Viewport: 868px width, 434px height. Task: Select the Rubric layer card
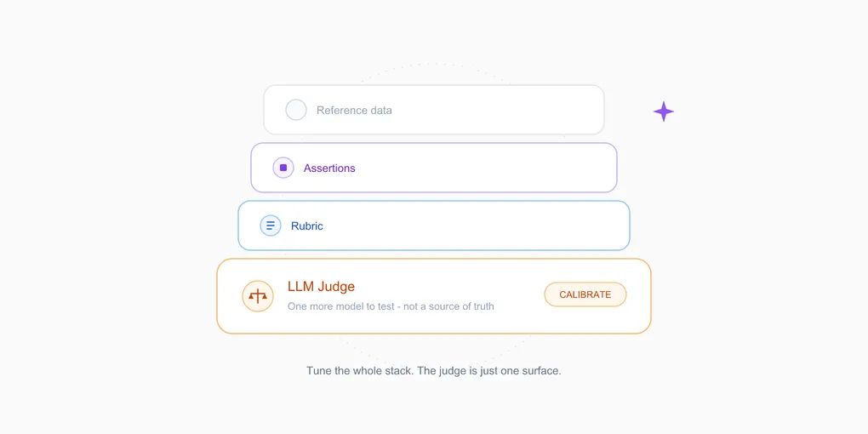click(x=434, y=226)
